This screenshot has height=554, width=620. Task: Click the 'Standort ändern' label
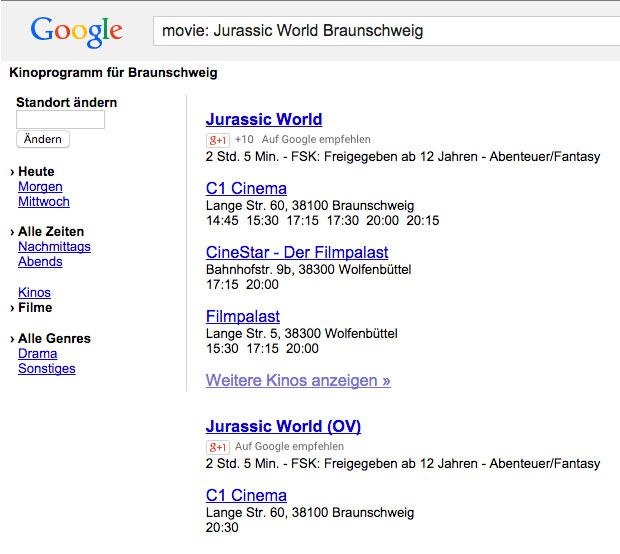tap(66, 103)
